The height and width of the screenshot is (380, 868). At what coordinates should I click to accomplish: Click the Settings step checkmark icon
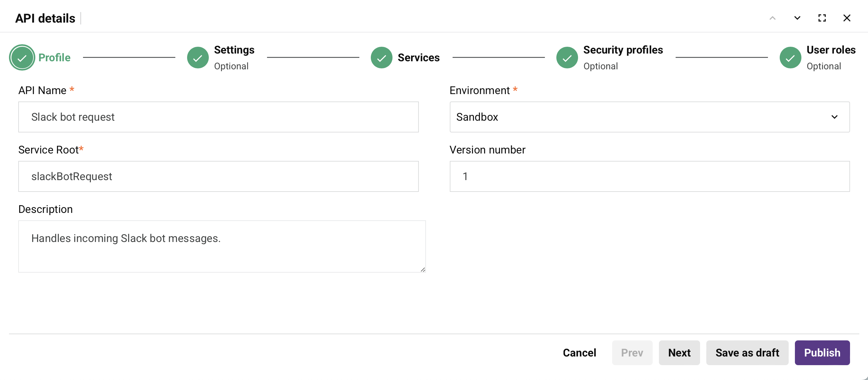(x=198, y=58)
